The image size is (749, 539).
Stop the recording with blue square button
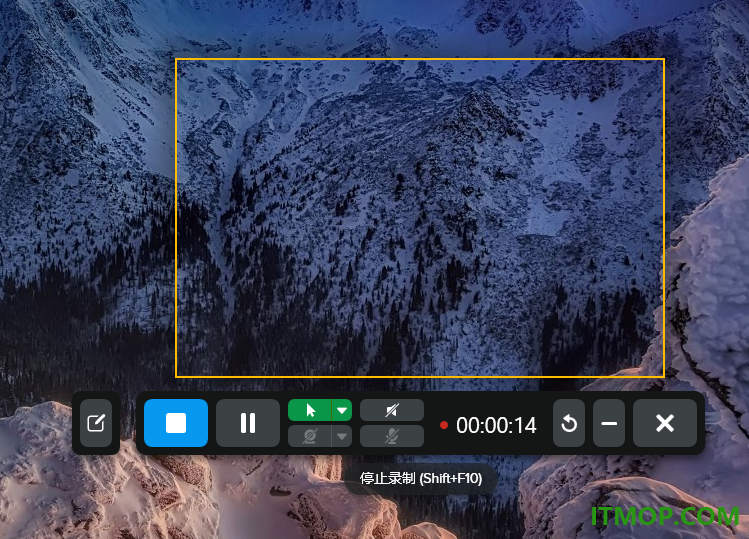(176, 423)
